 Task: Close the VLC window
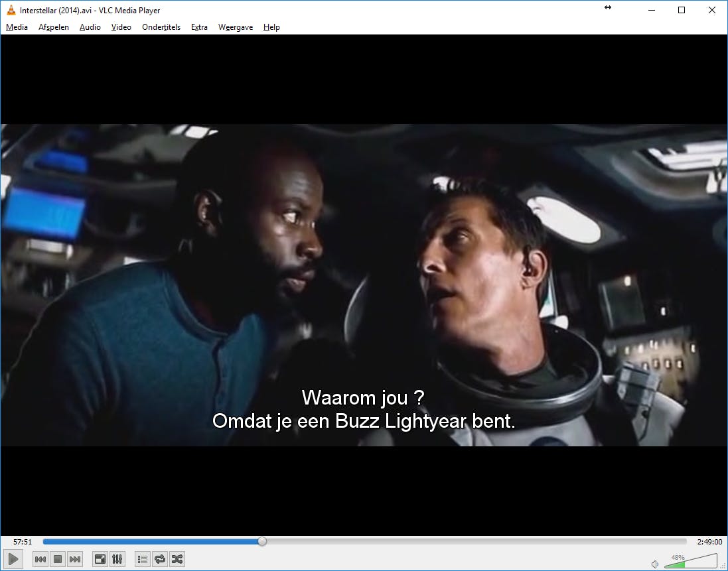point(712,10)
